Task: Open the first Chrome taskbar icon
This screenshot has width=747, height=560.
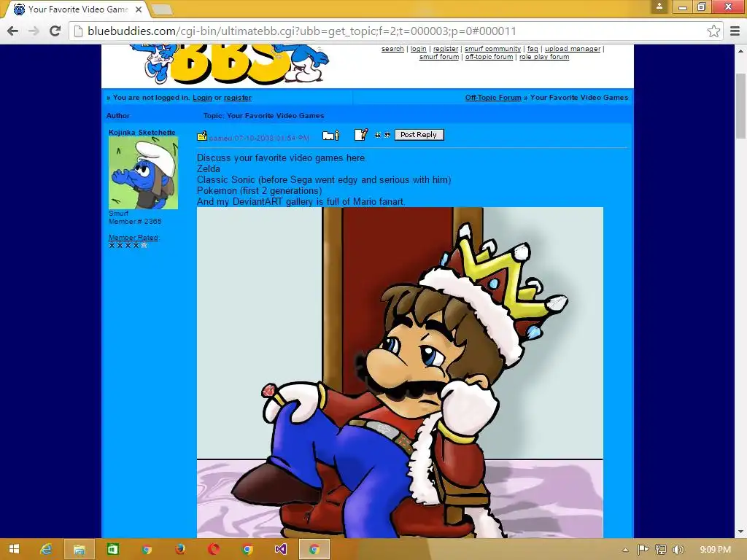Action: click(x=146, y=550)
